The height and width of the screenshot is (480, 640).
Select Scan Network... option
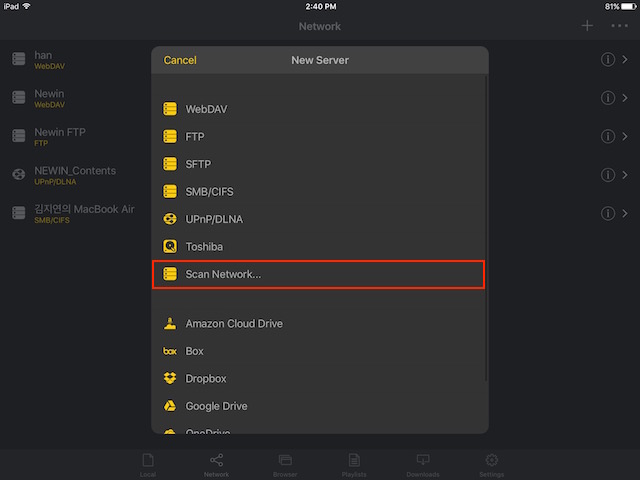318,274
